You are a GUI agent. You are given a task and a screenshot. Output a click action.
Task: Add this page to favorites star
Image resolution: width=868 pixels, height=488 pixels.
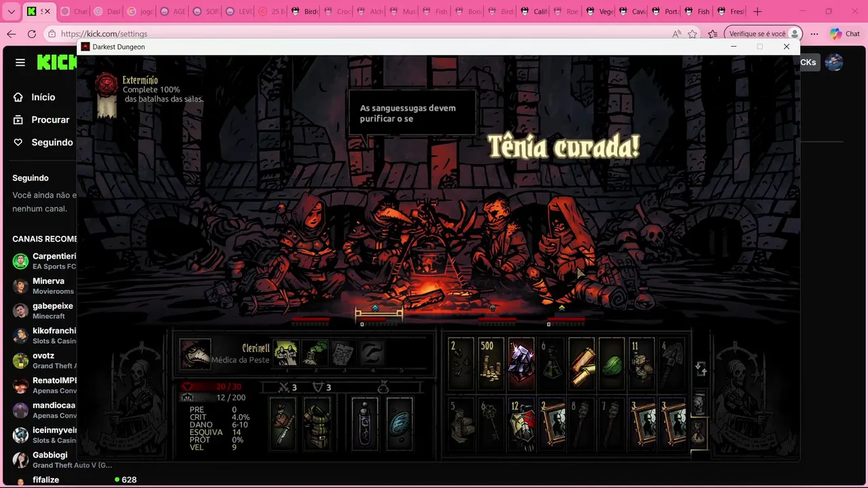(692, 34)
